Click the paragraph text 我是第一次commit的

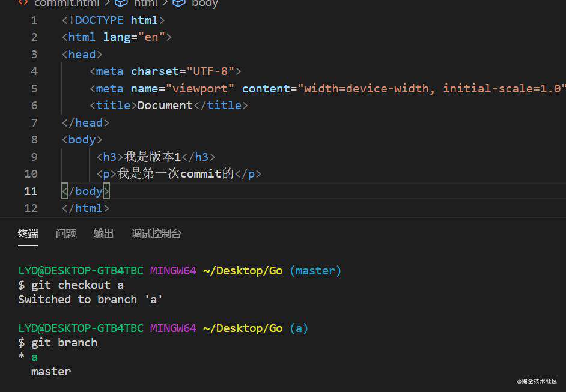(x=175, y=174)
